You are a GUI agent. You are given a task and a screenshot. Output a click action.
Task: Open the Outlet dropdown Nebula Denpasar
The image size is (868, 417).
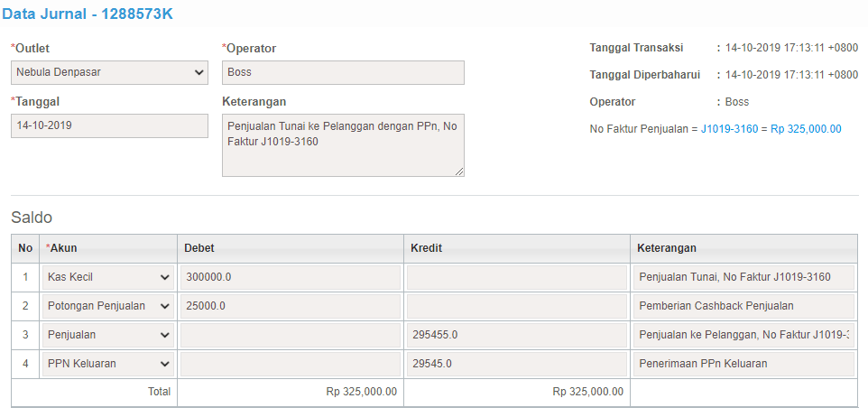(109, 72)
